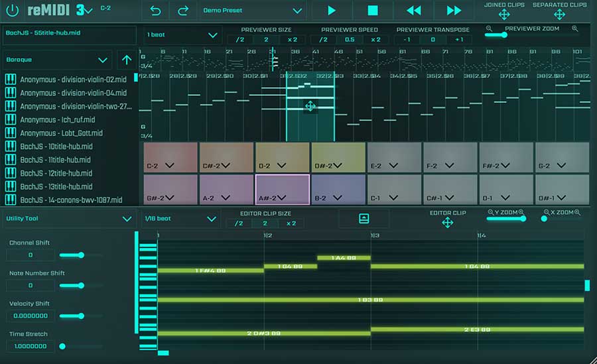
Task: Undo the last action
Action: coord(155,11)
